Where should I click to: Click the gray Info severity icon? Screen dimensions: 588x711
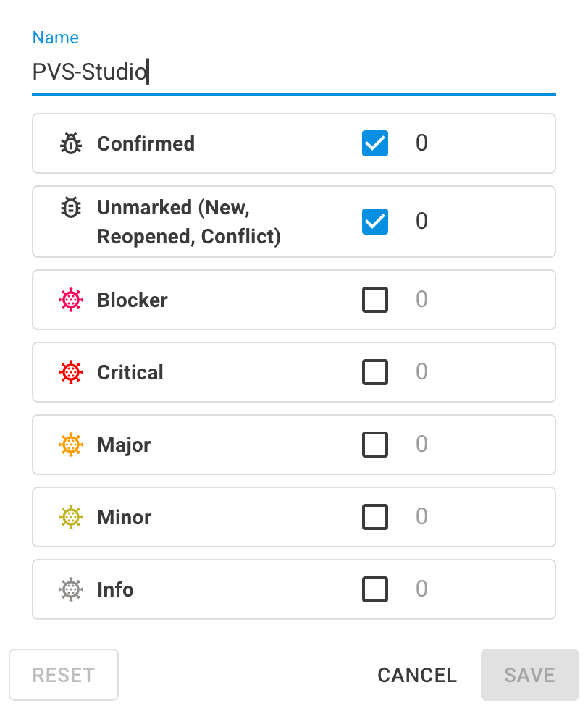coord(71,589)
